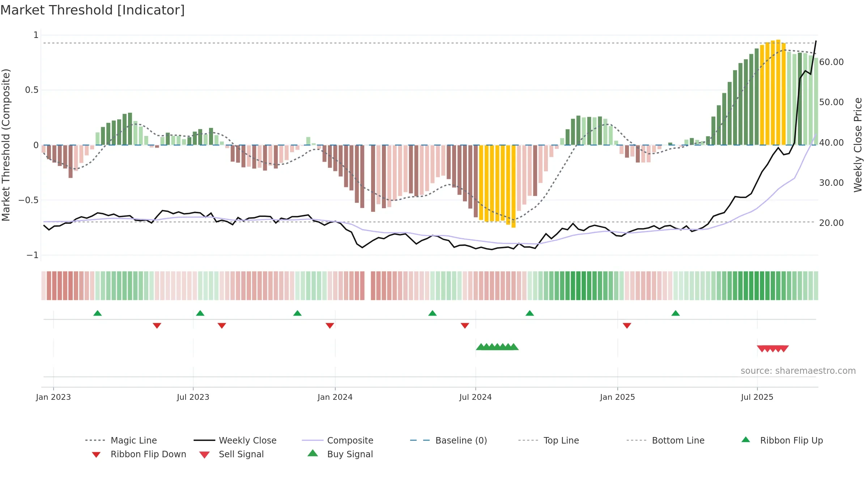Click the Jan 2023 x-axis label
Screen dimensions: 868x488
coord(54,397)
